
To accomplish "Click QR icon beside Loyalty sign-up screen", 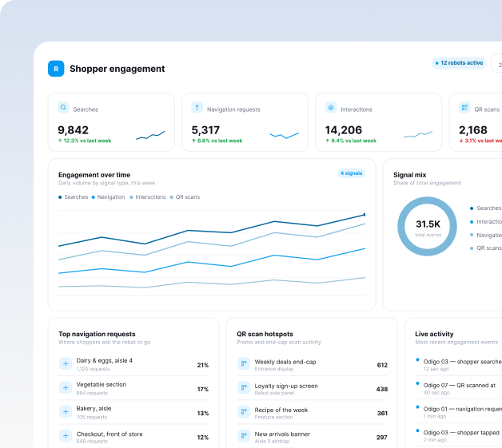I will pos(244,387).
